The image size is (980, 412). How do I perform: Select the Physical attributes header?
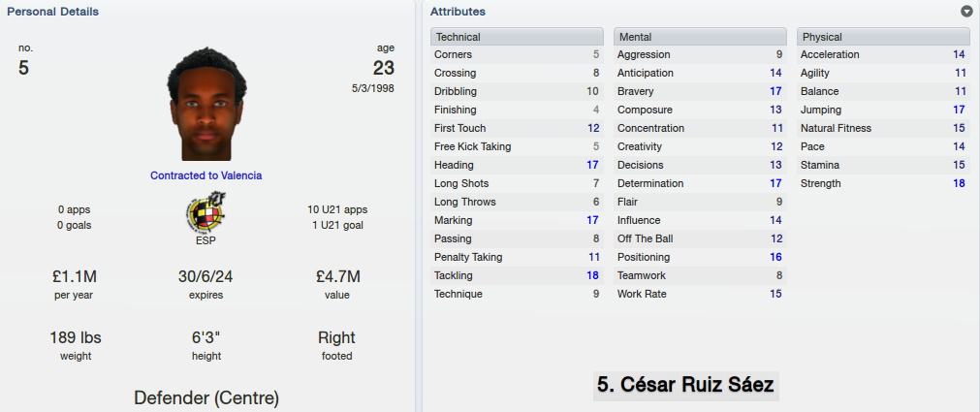883,37
